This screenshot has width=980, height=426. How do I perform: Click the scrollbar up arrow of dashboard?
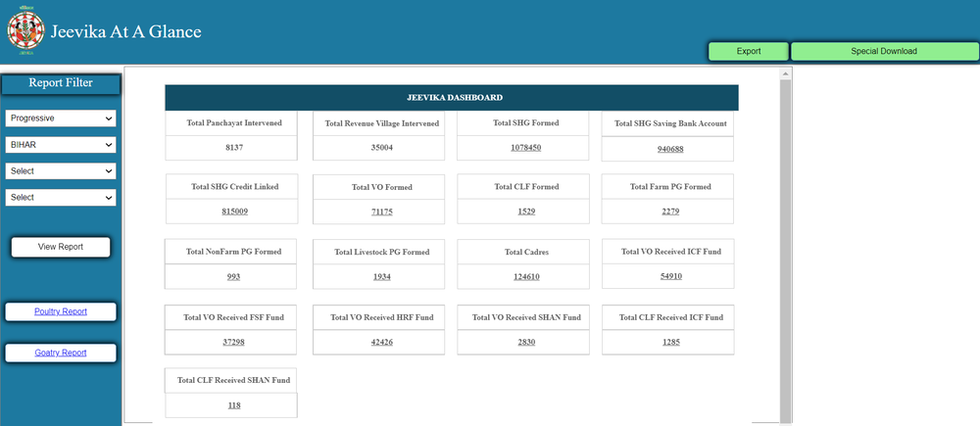(x=786, y=73)
